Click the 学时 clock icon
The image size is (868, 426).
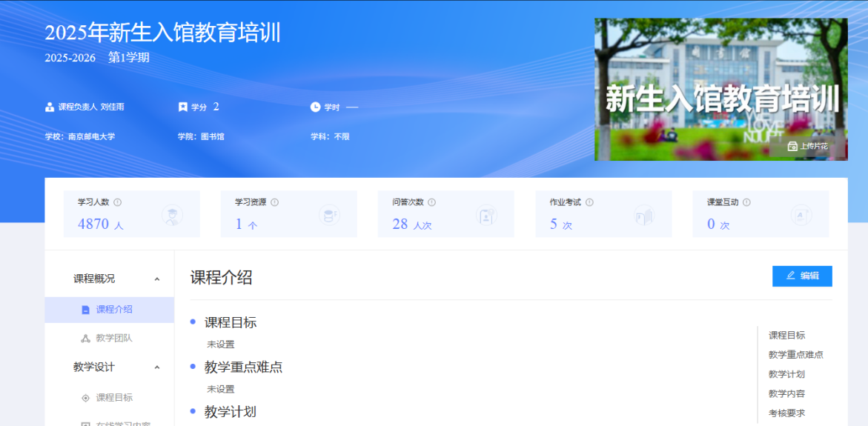(x=315, y=107)
